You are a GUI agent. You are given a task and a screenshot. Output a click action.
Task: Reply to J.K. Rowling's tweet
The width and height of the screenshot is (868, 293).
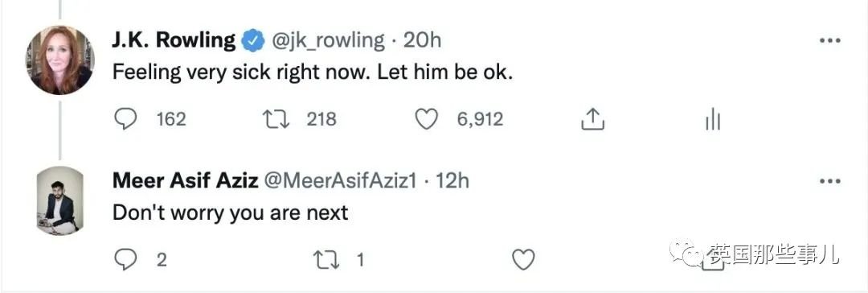(x=125, y=119)
